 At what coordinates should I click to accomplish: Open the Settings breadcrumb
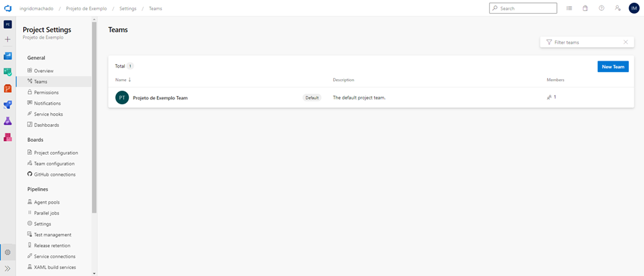coord(127,8)
